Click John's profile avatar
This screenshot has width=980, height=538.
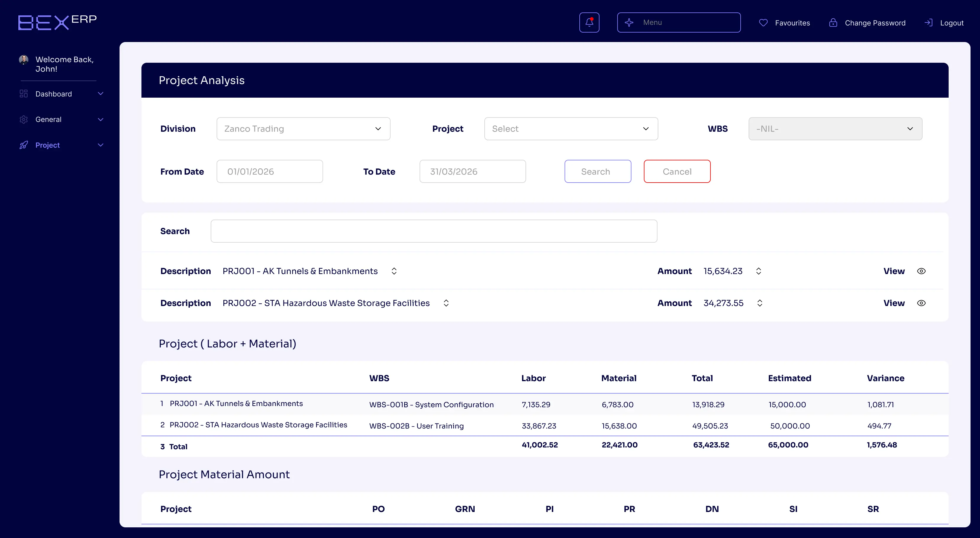23,60
